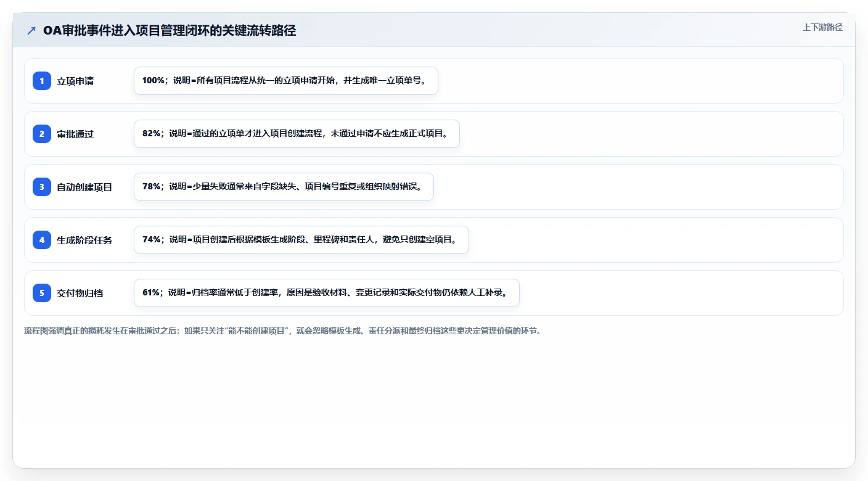Click the 61% description box for 交付物归档
The height and width of the screenshot is (481, 868).
(x=327, y=293)
